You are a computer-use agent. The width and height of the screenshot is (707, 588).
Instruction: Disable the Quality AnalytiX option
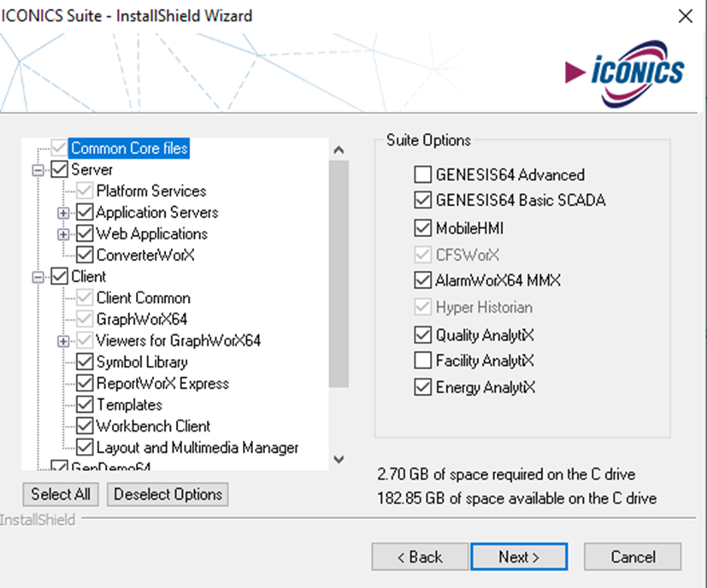click(422, 335)
